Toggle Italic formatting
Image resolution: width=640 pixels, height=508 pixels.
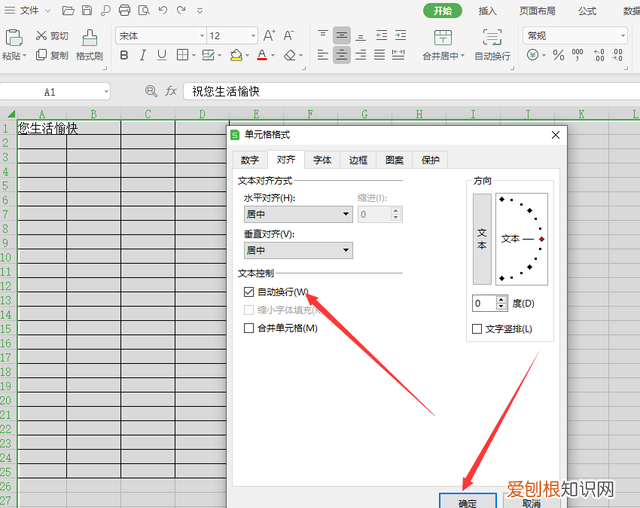coord(143,55)
